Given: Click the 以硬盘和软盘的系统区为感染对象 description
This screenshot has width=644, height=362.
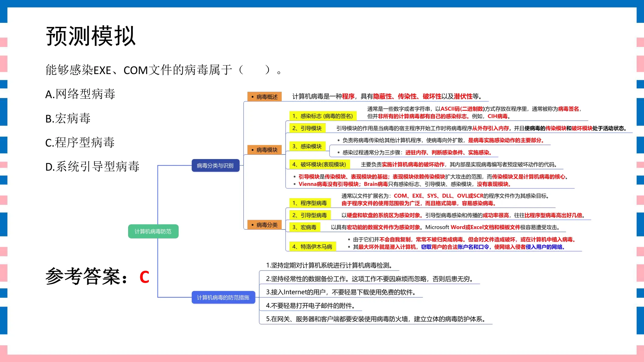Looking at the screenshot, I should (463, 215).
